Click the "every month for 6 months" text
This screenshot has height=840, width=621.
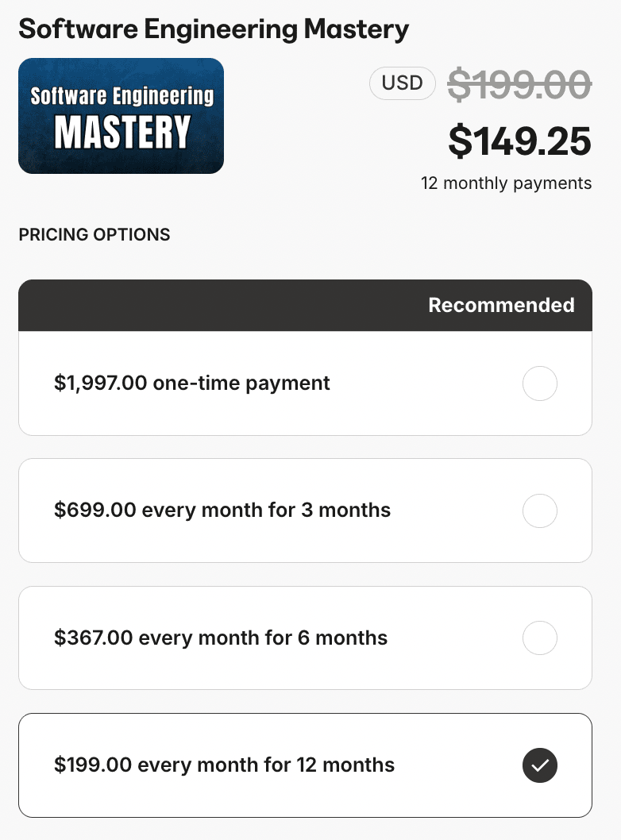click(x=264, y=638)
